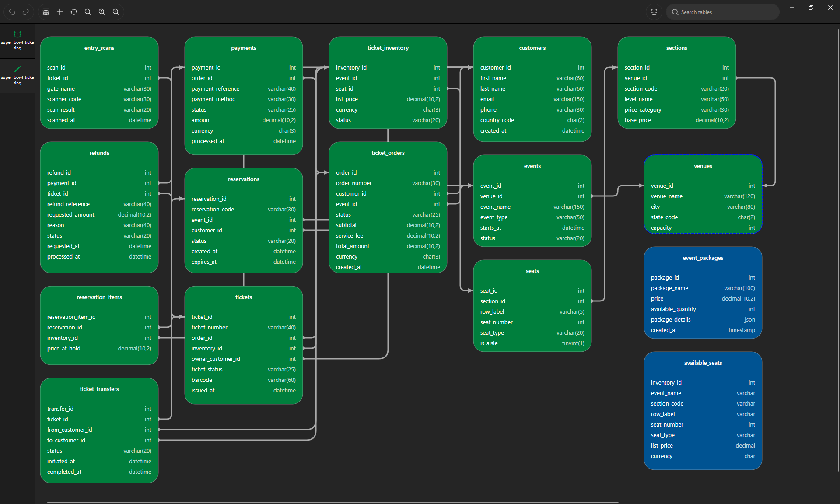Click the is_aisle column in seats
Viewport: 840px width, 504px height.
click(x=532, y=343)
